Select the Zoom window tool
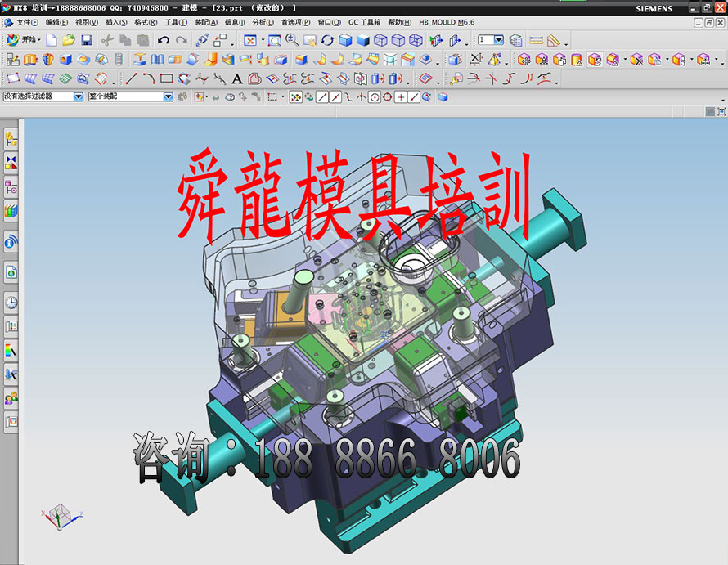Image resolution: width=728 pixels, height=565 pixels. pos(274,40)
